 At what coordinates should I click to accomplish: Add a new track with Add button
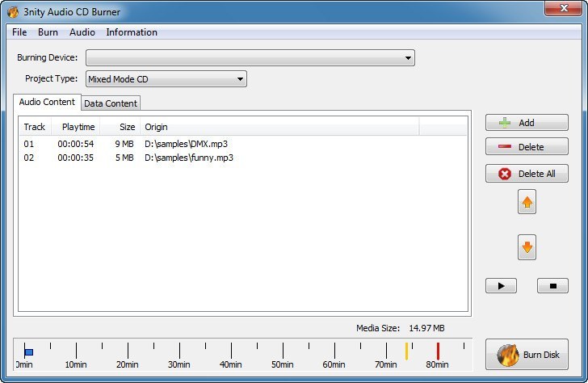point(527,123)
